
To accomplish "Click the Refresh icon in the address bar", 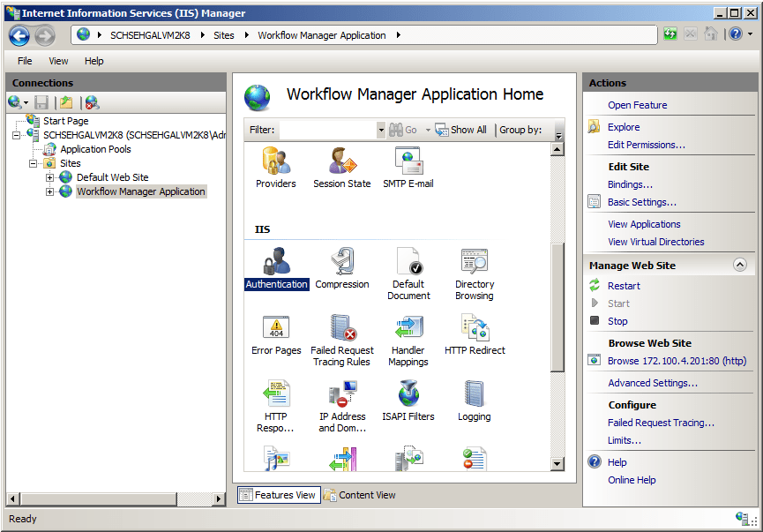I will [x=670, y=34].
